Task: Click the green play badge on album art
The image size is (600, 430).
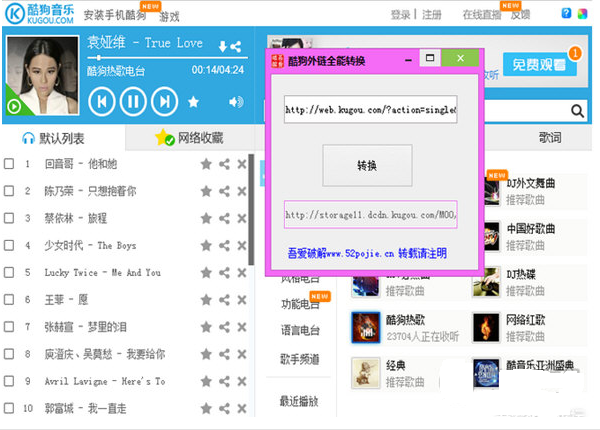Action: click(14, 106)
